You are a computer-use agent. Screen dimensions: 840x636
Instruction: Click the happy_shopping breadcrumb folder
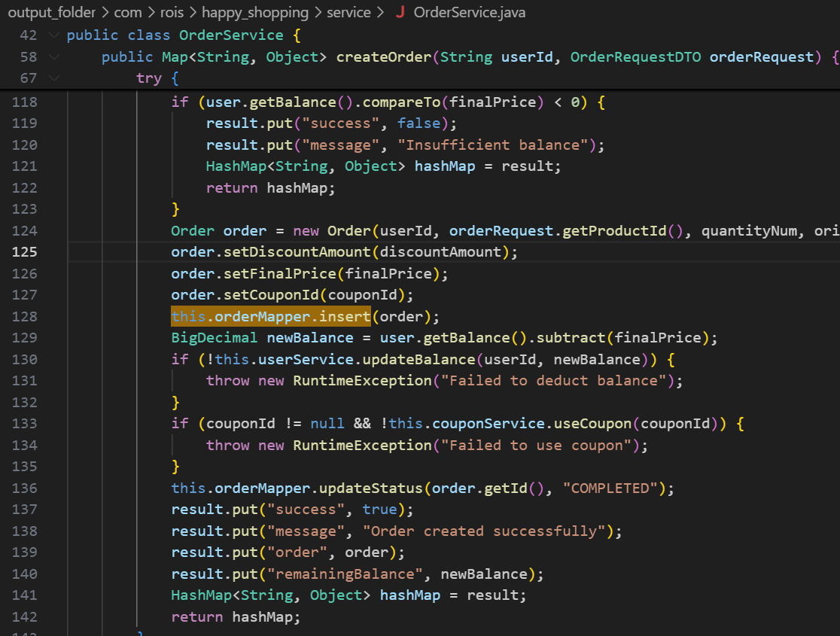point(255,13)
